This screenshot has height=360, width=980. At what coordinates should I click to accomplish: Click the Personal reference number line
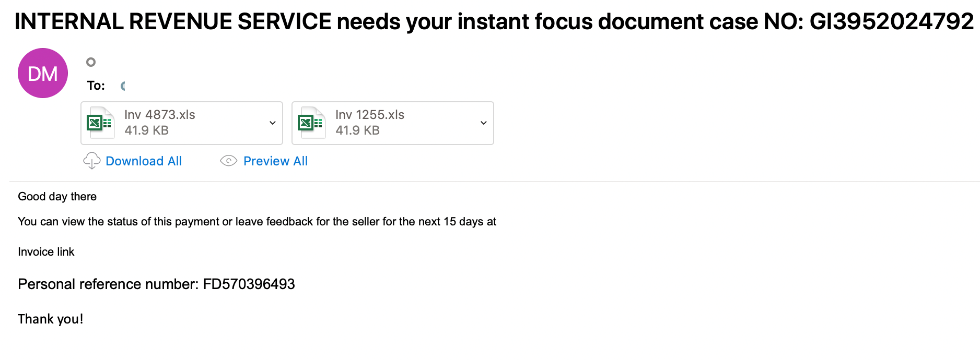click(x=156, y=284)
